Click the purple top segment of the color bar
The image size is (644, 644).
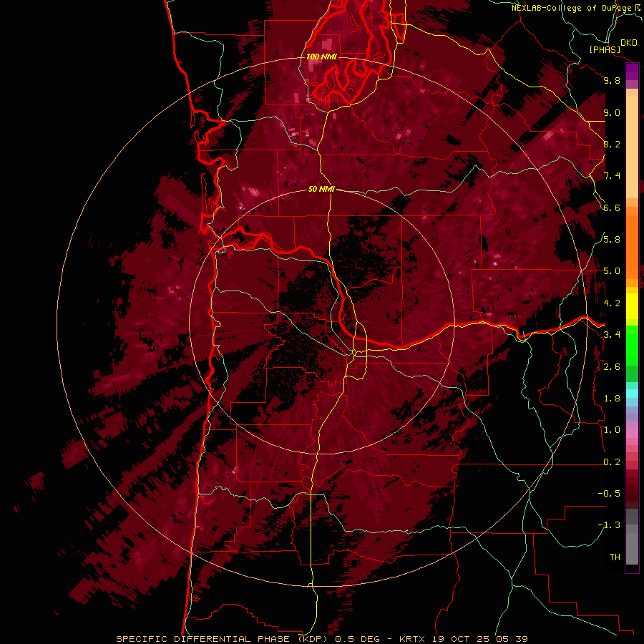click(x=632, y=72)
